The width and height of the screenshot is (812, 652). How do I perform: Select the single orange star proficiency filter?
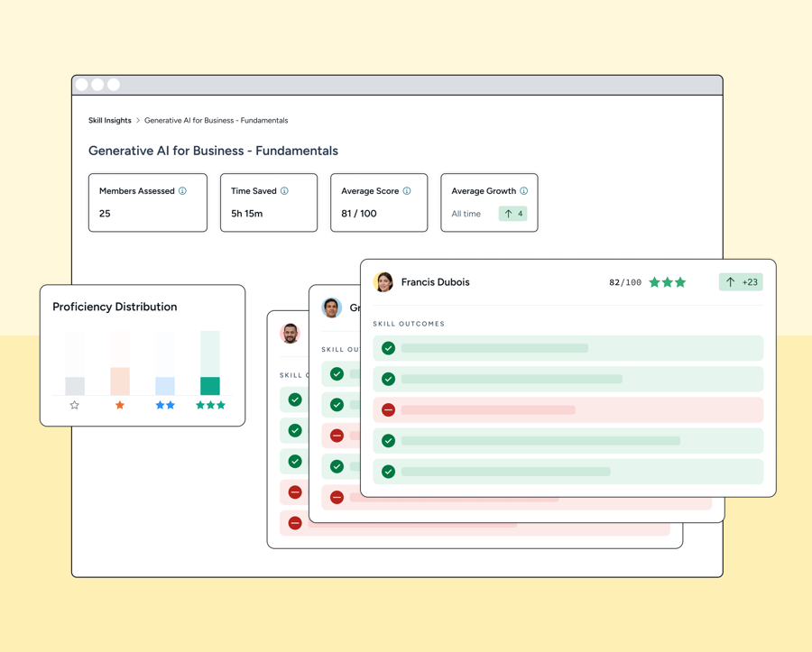(x=119, y=405)
